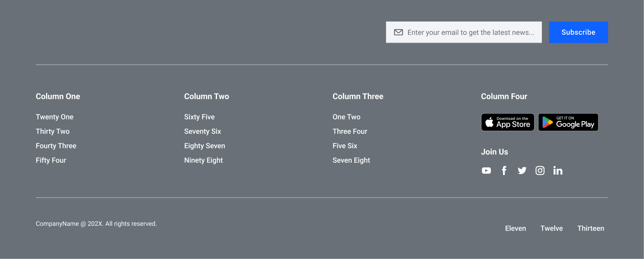Viewport: 644px width, 259px height.
Task: Go to the Thirteen bottom link
Action: (x=591, y=228)
